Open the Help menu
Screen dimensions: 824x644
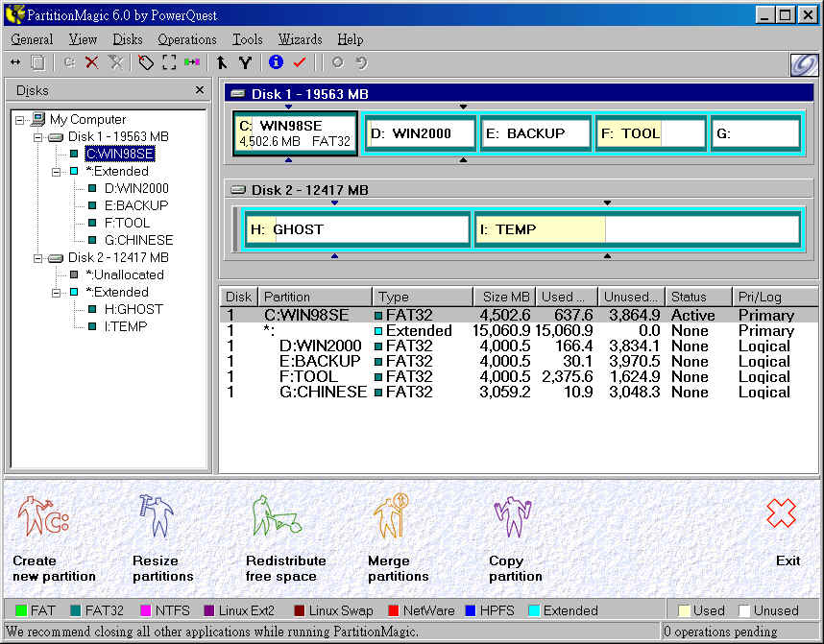click(350, 39)
